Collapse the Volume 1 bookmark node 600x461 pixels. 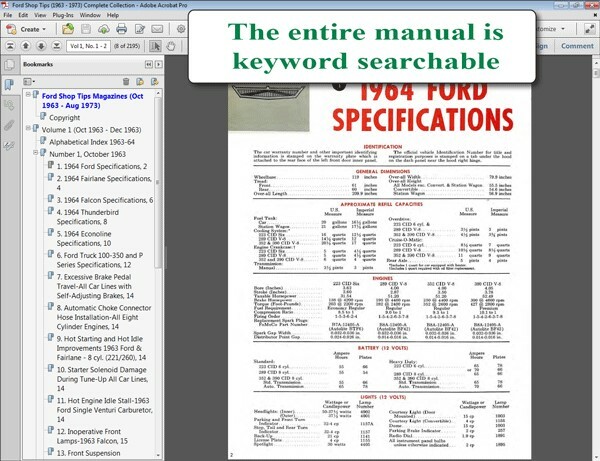coord(28,128)
